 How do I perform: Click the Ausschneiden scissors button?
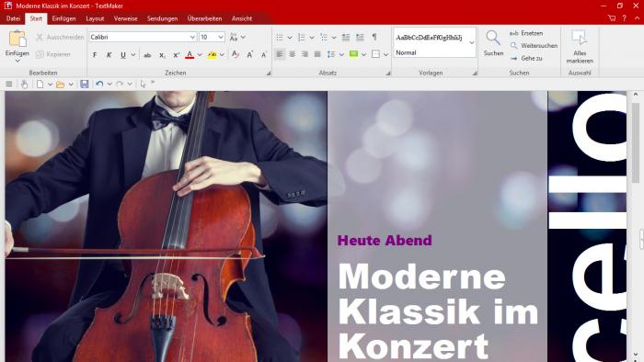click(x=60, y=37)
